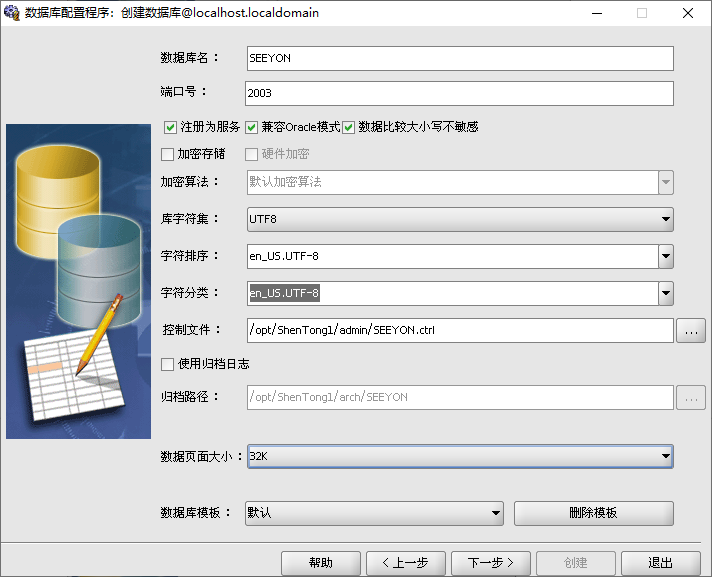Expand the 字符分类 dropdown arrow
Image resolution: width=712 pixels, height=577 pixels.
pyautogui.click(x=665, y=293)
